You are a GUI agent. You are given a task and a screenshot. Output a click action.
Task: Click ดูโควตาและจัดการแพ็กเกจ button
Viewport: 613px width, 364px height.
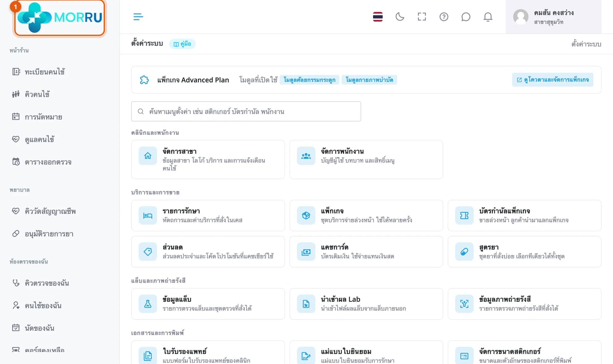tap(553, 80)
